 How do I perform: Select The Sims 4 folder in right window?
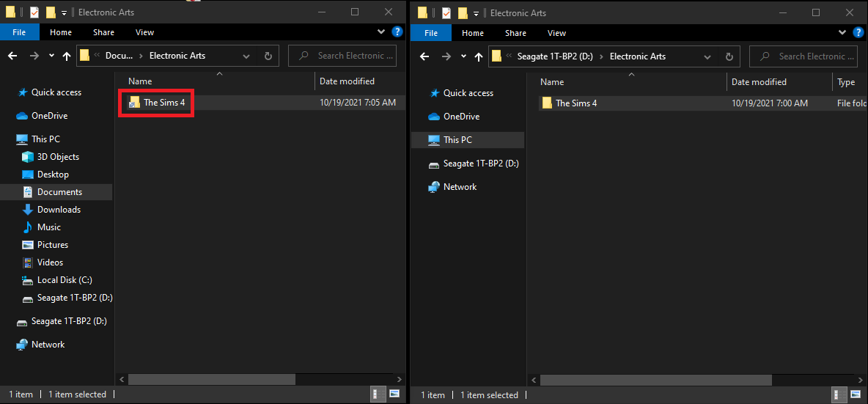tap(576, 103)
